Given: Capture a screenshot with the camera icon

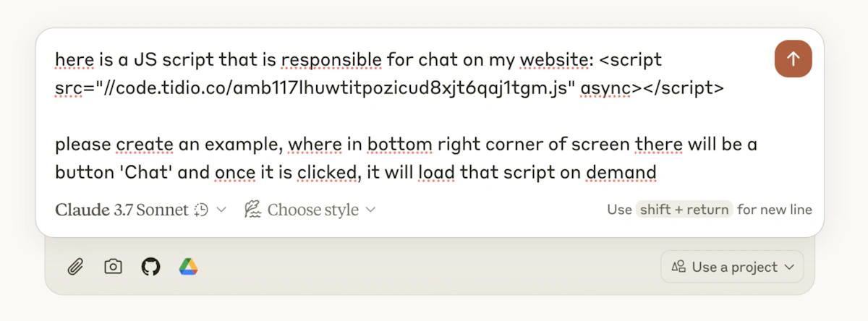Looking at the screenshot, I should 113,267.
